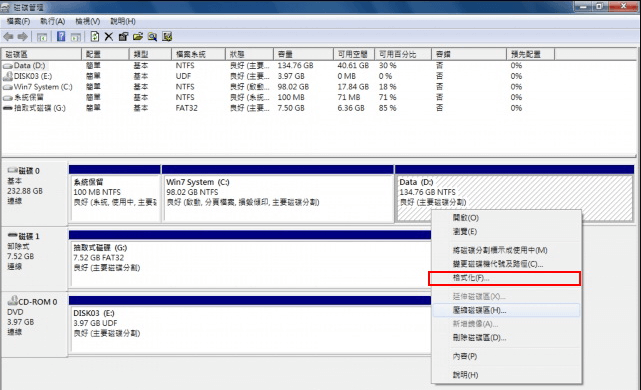The width and height of the screenshot is (641, 390).
Task: Click the black X delete toolbar icon
Action: pos(109,37)
